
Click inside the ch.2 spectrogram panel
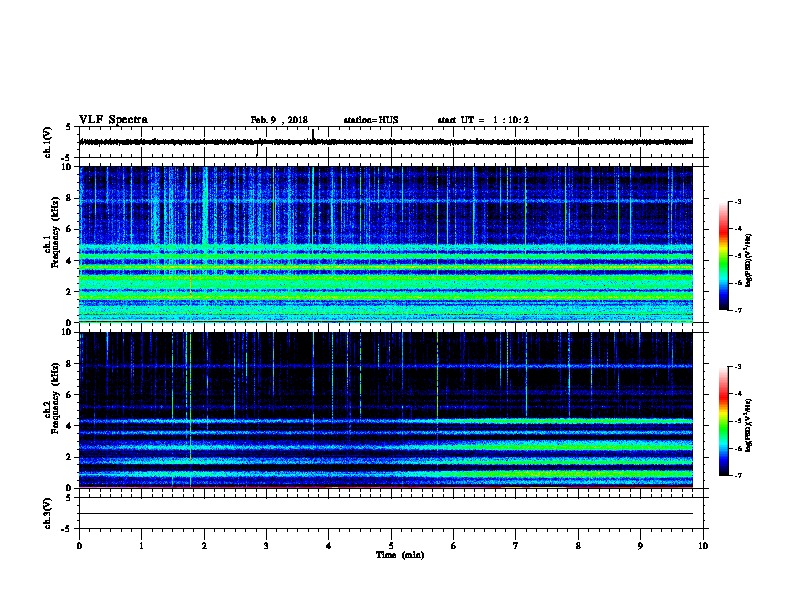click(386, 410)
